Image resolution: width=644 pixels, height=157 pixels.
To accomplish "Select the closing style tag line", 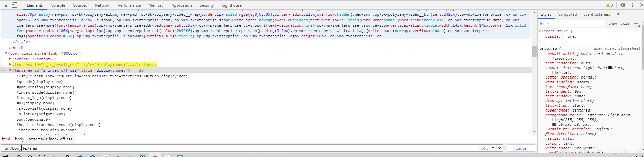I will (21, 42).
